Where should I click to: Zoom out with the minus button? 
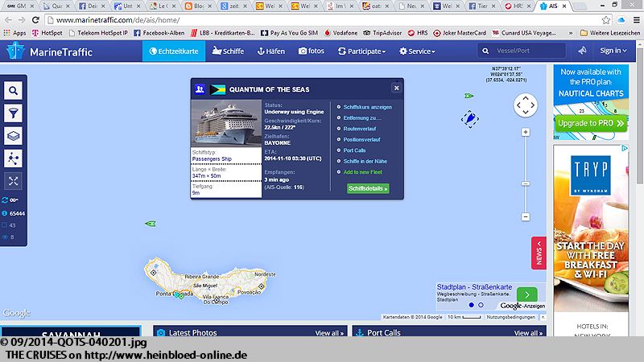click(x=526, y=216)
